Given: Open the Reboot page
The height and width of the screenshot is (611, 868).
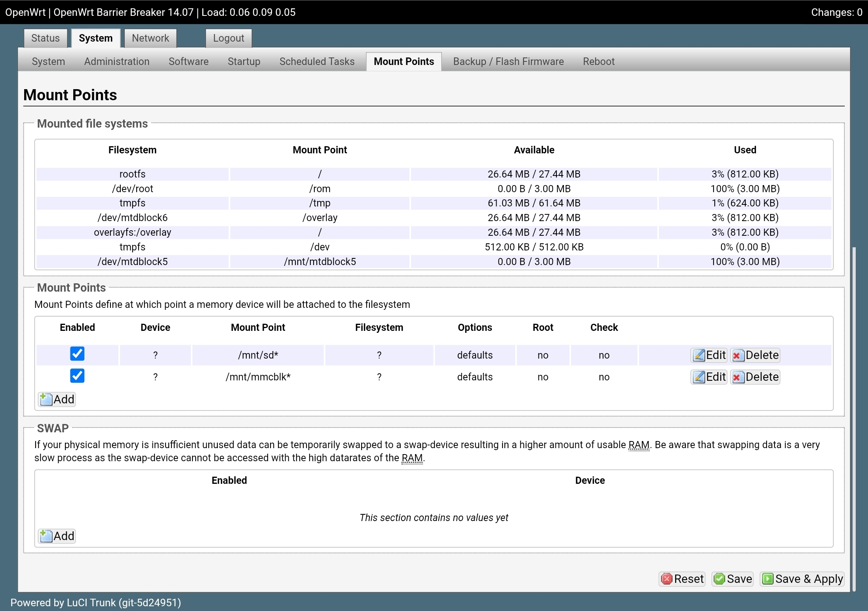Looking at the screenshot, I should (598, 61).
